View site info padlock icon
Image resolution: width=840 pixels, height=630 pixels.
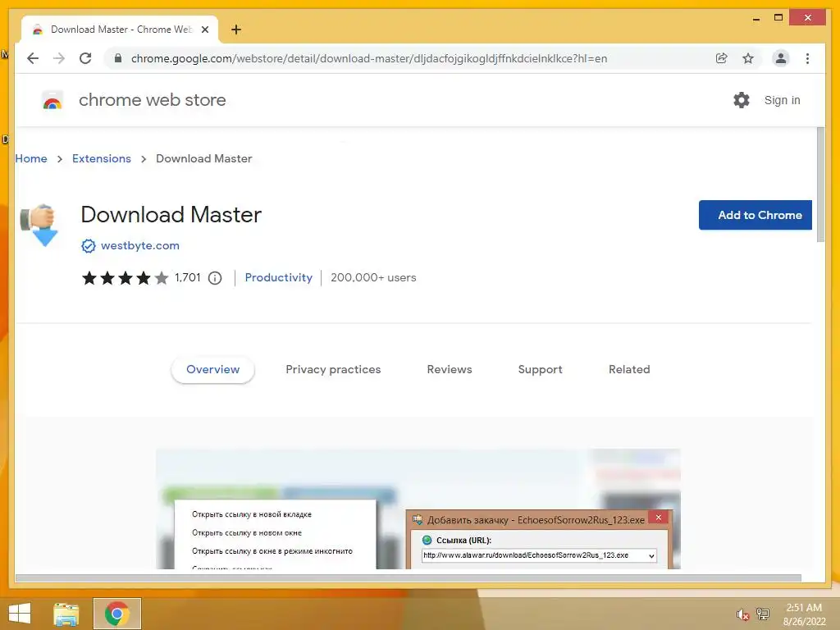pos(118,58)
